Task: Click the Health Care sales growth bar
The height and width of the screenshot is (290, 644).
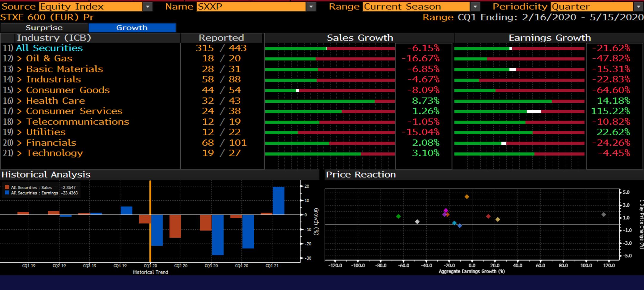Action: [x=330, y=102]
